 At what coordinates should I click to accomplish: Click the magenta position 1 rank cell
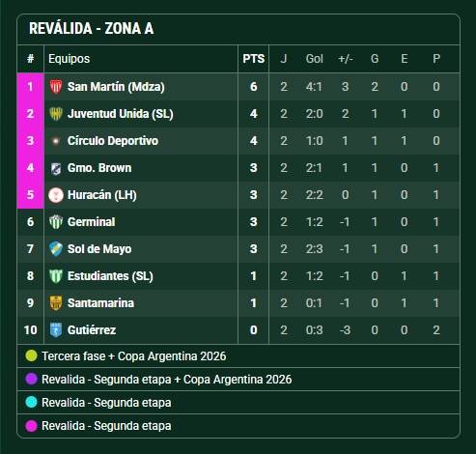(30, 87)
